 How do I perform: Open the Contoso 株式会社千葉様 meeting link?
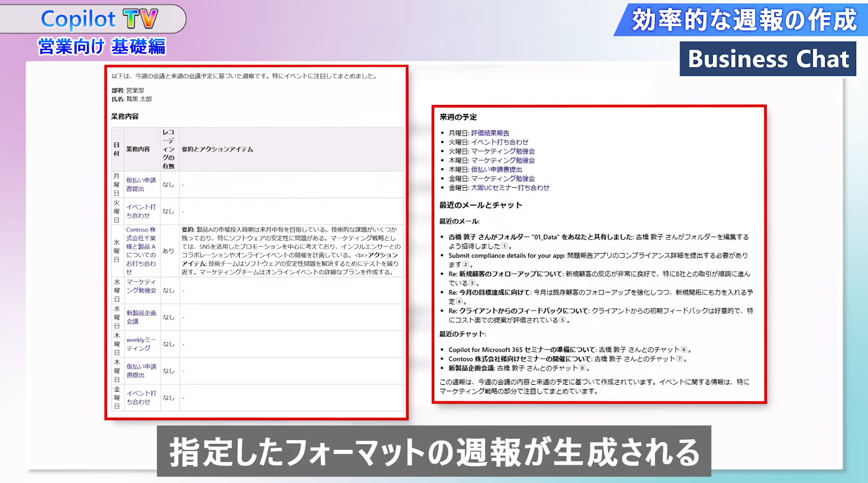click(x=141, y=250)
